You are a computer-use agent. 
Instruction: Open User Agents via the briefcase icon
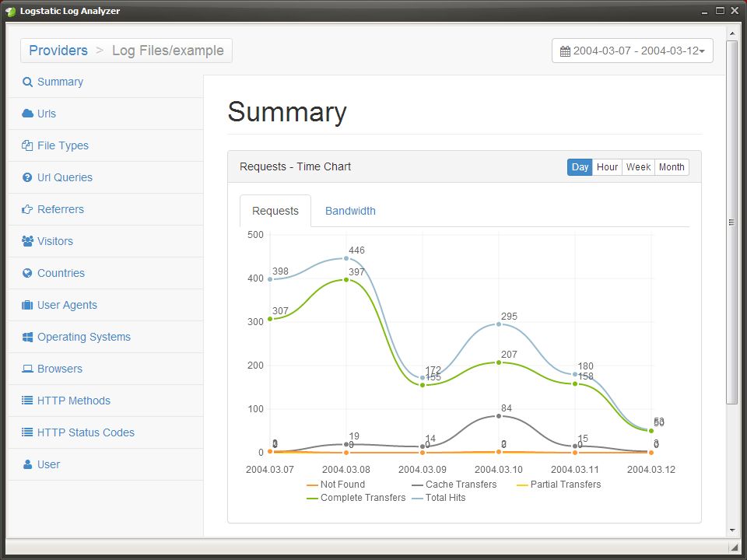point(27,305)
